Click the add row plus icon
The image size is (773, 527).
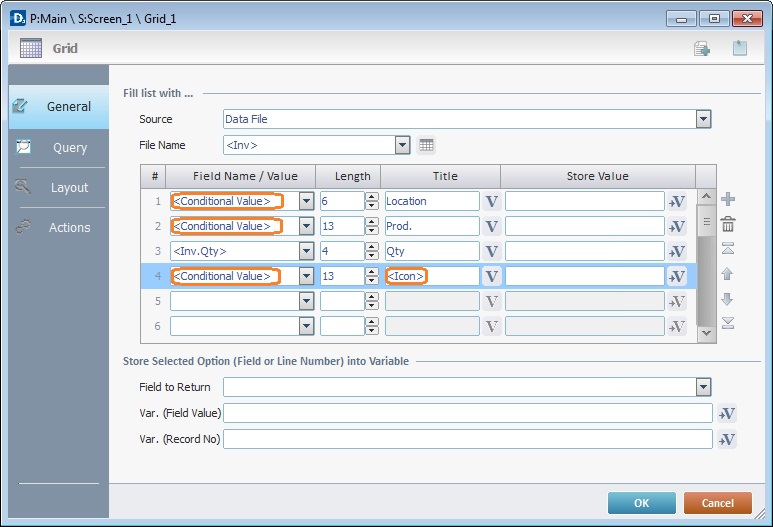pos(728,199)
